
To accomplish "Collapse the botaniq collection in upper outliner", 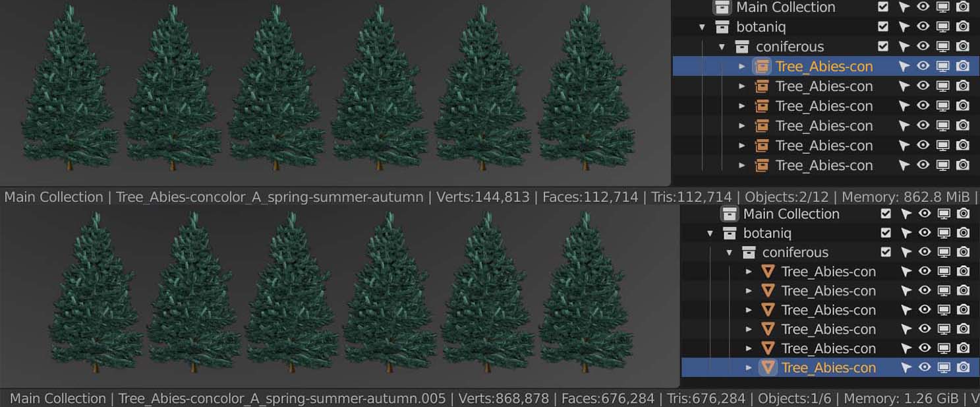I will click(x=702, y=27).
